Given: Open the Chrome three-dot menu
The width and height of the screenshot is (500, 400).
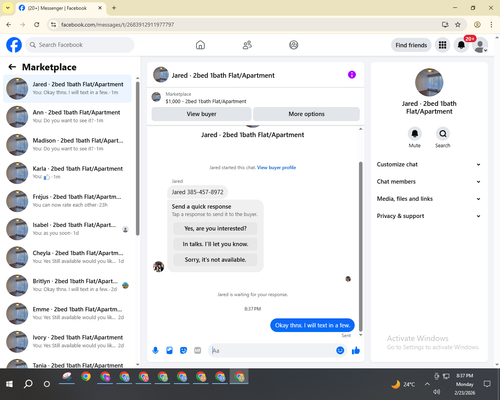Looking at the screenshot, I should tap(491, 24).
